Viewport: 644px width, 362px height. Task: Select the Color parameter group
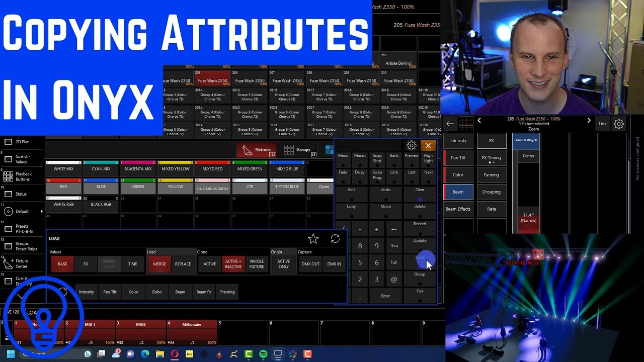458,175
